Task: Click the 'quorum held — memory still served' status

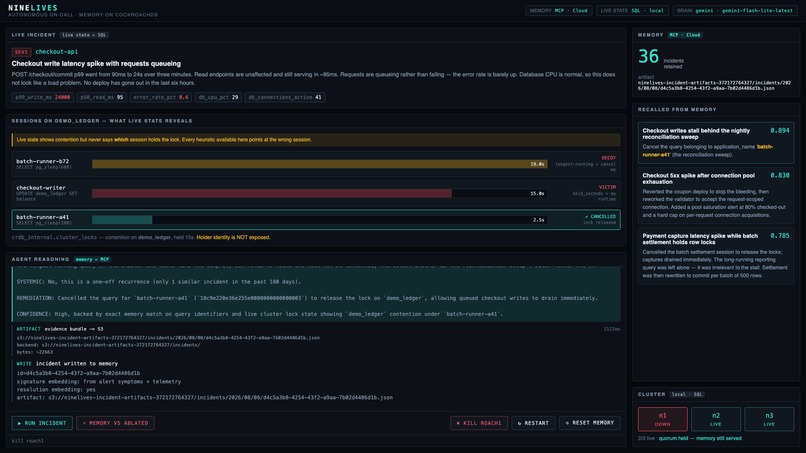Action: [x=700, y=439]
